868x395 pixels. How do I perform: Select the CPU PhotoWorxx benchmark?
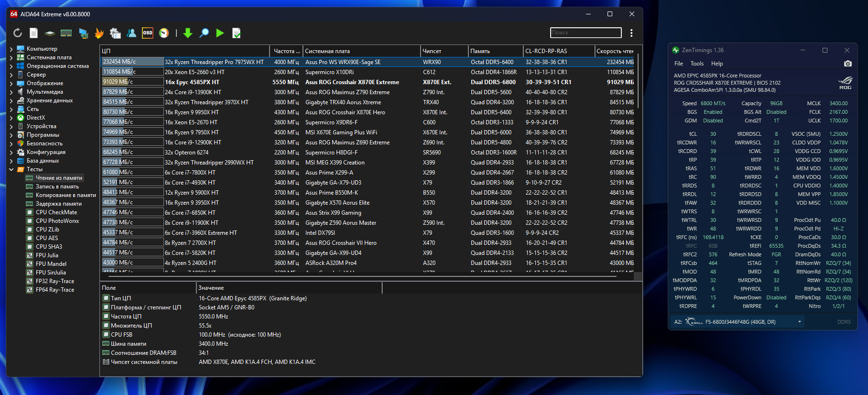57,221
